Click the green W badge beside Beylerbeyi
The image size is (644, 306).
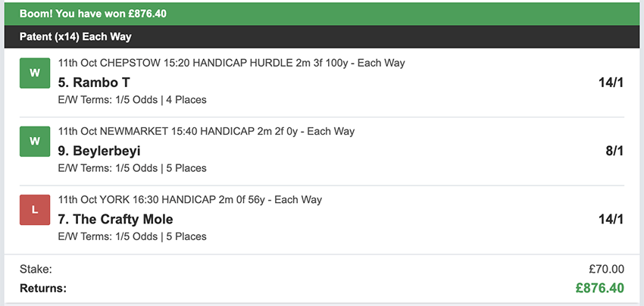[x=34, y=141]
